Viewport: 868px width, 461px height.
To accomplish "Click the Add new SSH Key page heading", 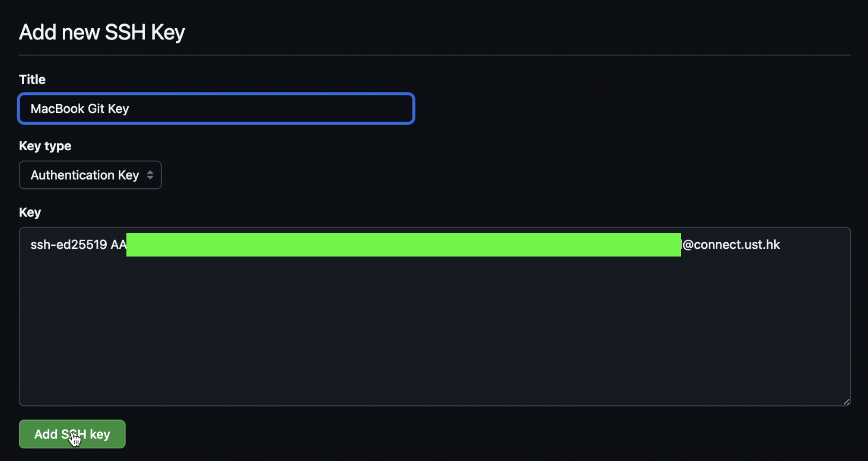I will pos(101,31).
